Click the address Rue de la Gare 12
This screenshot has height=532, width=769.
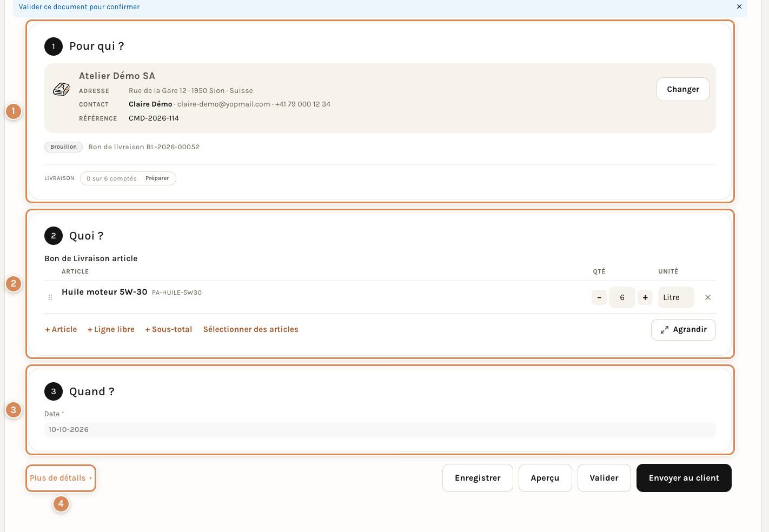click(157, 91)
